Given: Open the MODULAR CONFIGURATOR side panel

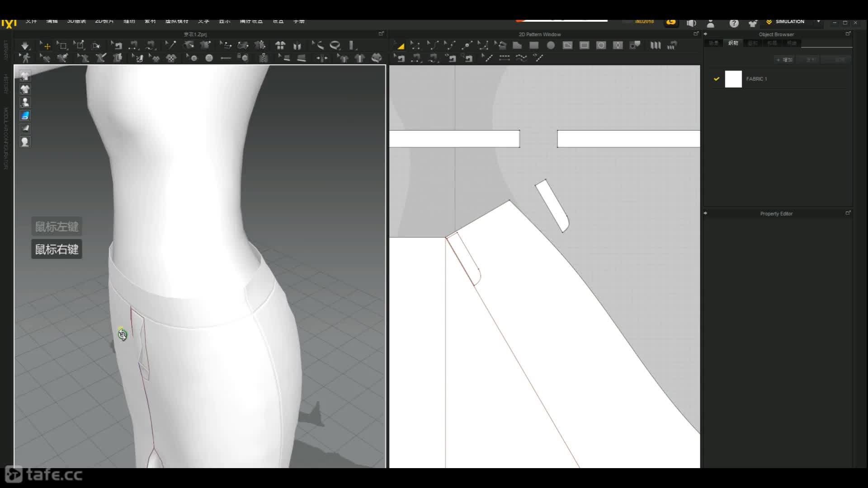Looking at the screenshot, I should (x=6, y=138).
